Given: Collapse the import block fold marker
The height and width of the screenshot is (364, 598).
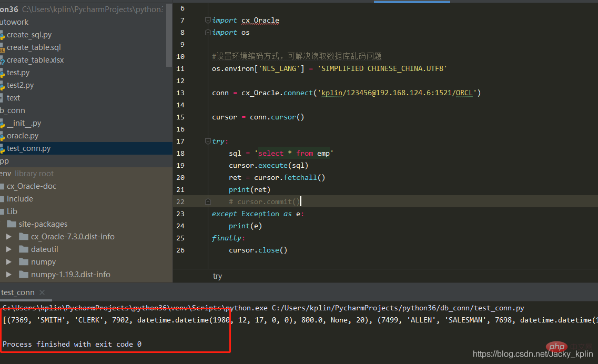Looking at the screenshot, I should [x=208, y=21].
